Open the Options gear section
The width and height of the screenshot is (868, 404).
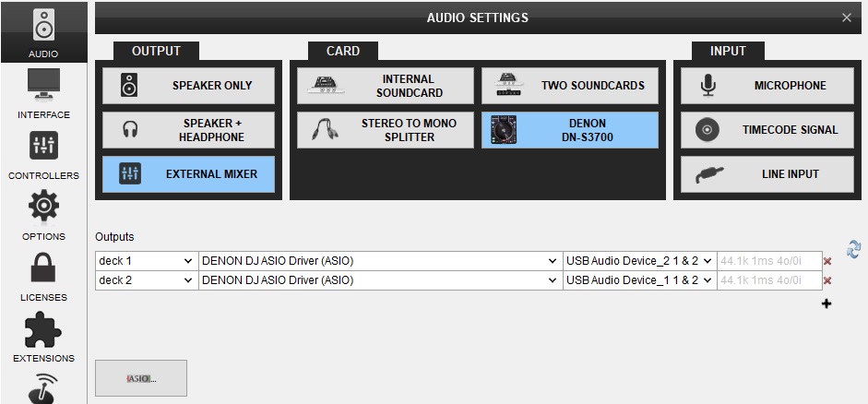pos(43,215)
